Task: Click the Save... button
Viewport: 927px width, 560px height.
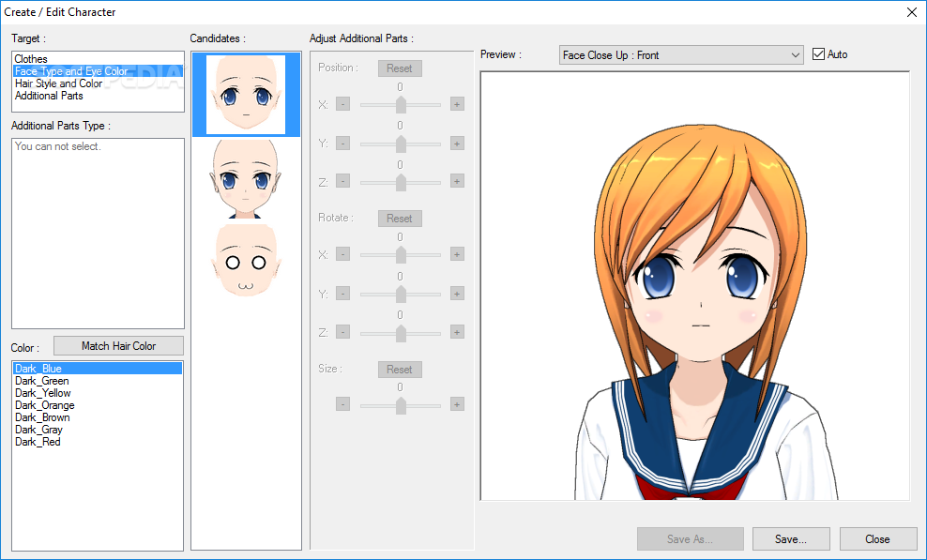Action: [791, 539]
